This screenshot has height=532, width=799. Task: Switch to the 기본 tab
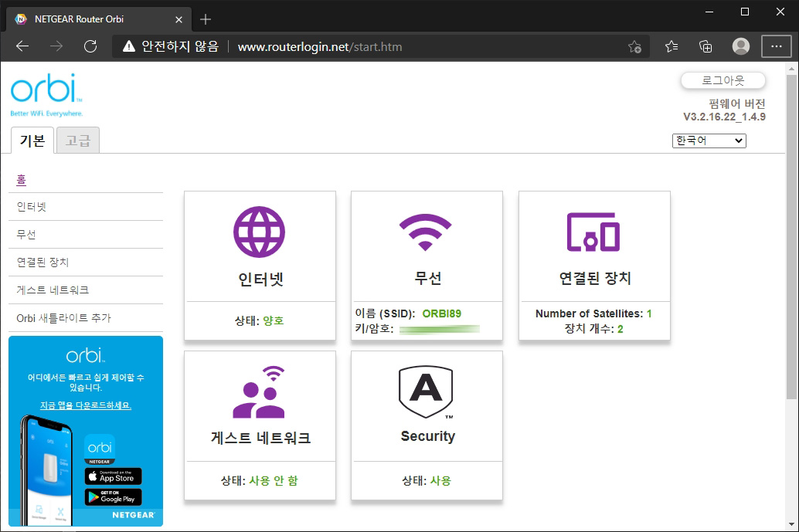[32, 141]
